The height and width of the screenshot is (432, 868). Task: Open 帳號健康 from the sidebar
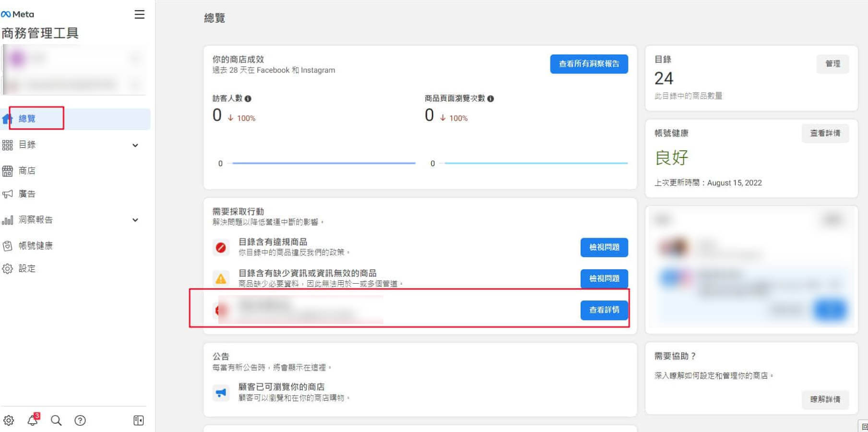[x=35, y=246]
